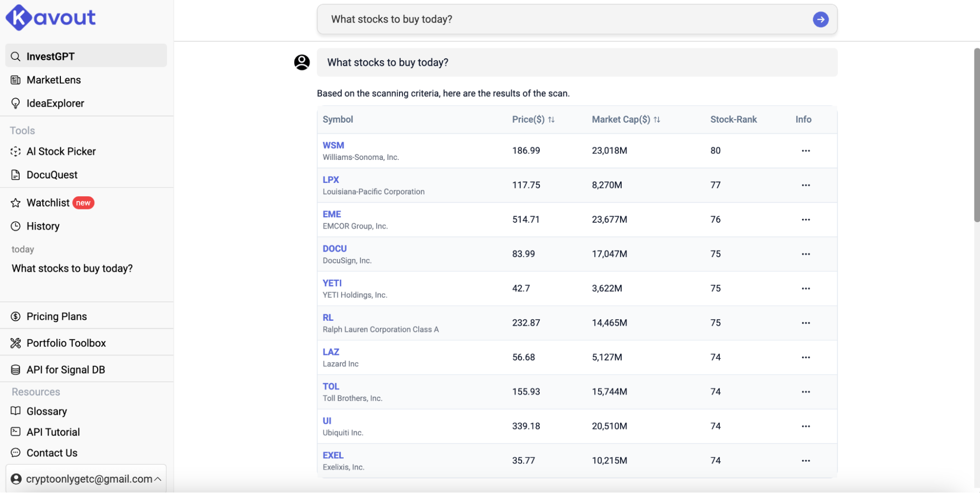Open the info menu for TOL row
Image resolution: width=980 pixels, height=493 pixels.
(805, 392)
